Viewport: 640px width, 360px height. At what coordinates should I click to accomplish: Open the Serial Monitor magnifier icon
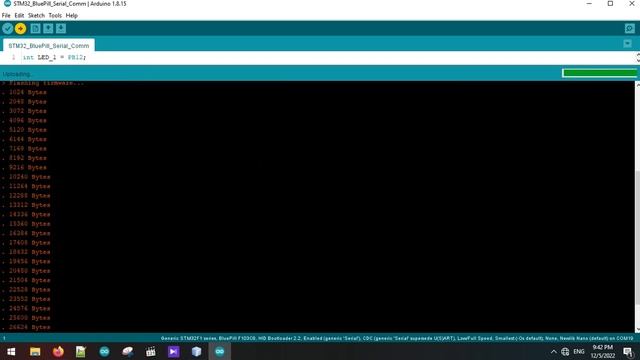click(x=629, y=29)
